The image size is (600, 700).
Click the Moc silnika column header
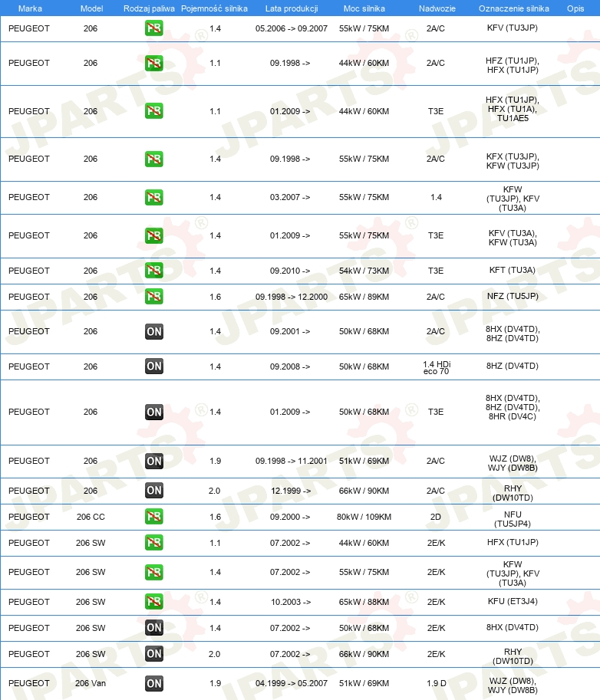click(364, 8)
